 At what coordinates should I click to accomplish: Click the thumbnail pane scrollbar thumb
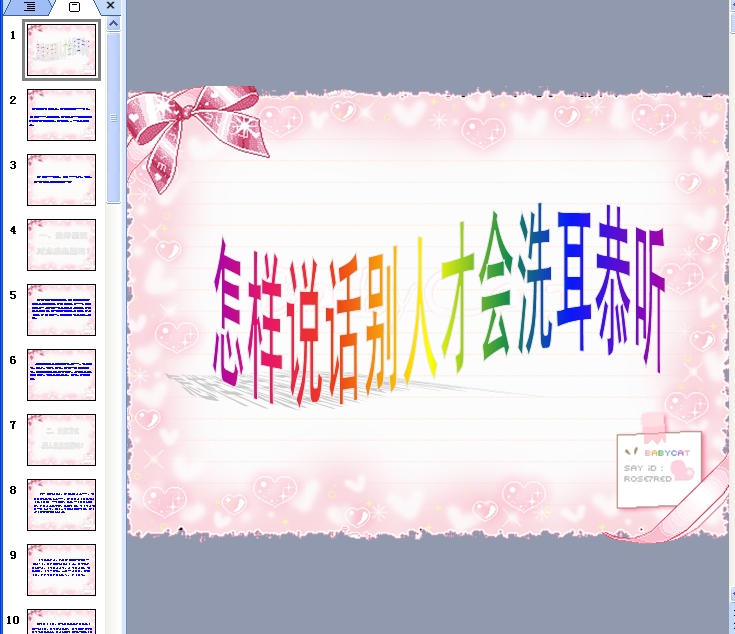click(x=113, y=118)
